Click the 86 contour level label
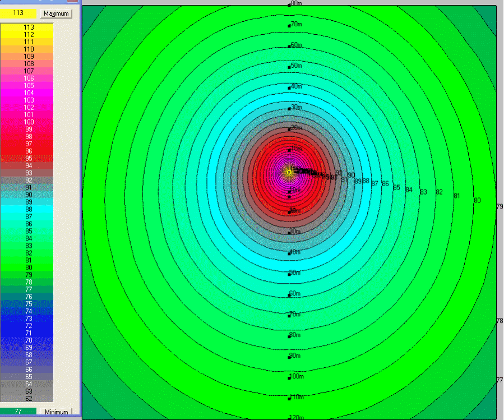 tap(385, 184)
